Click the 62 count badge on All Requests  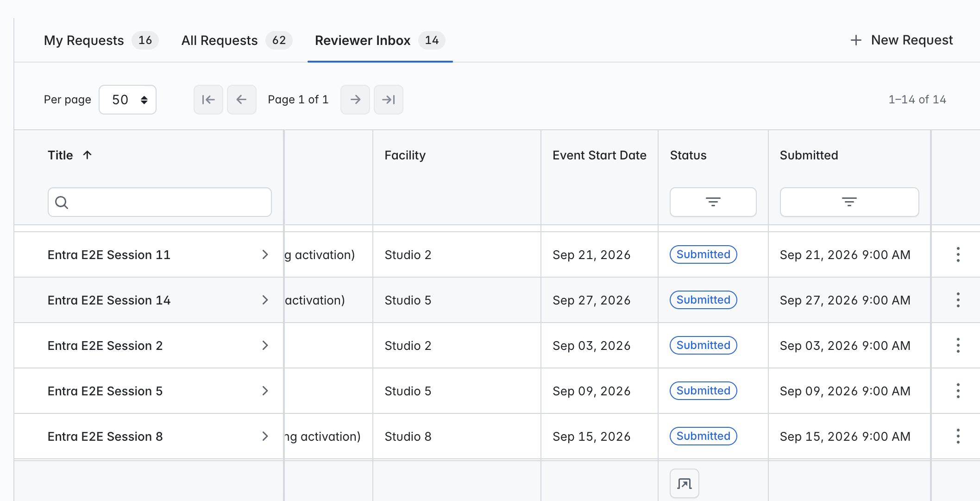point(279,40)
